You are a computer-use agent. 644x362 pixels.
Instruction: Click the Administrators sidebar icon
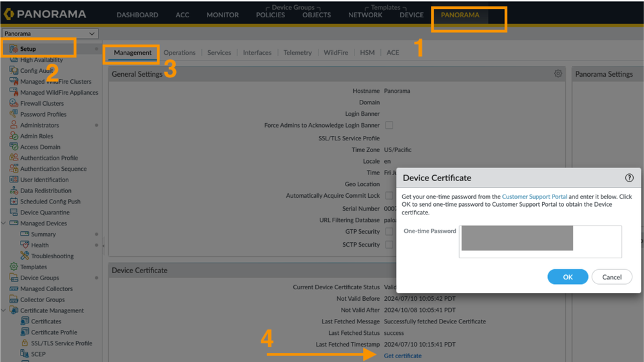[x=14, y=125]
